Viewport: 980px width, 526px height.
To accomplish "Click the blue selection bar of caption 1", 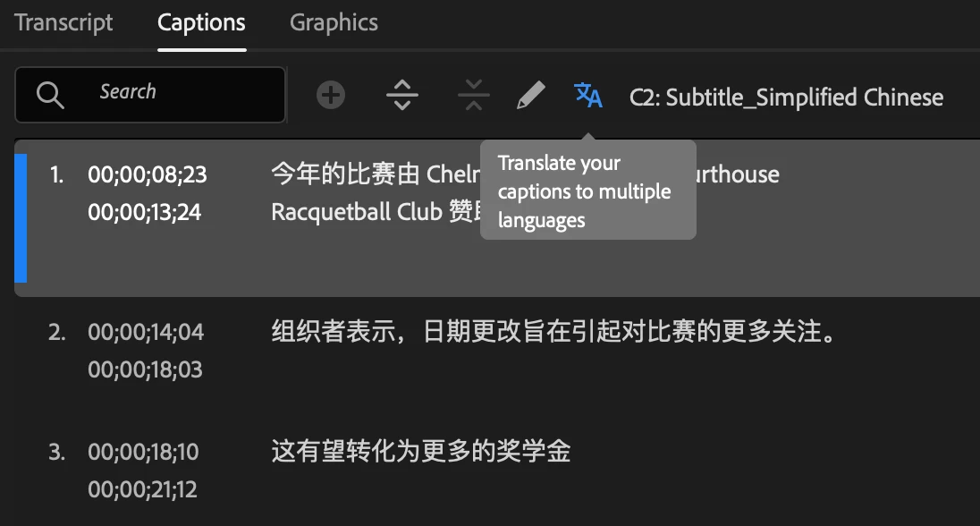I will [x=21, y=218].
